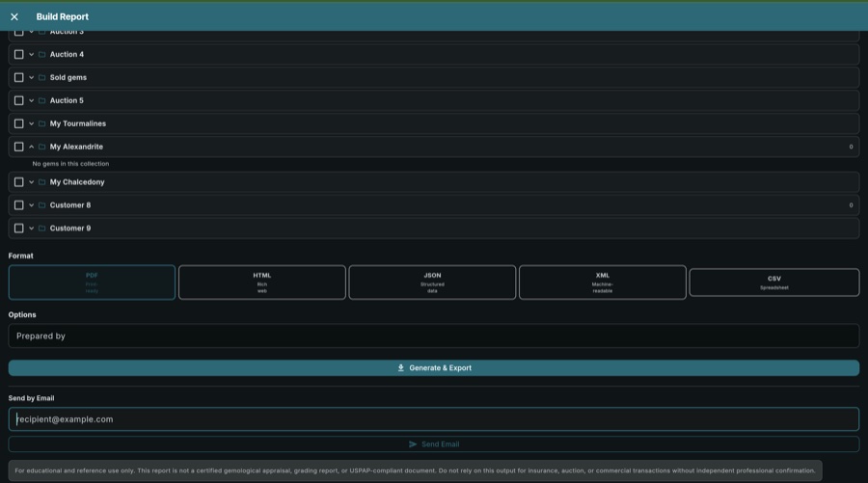Click the Auction 4 folder icon

(x=42, y=54)
